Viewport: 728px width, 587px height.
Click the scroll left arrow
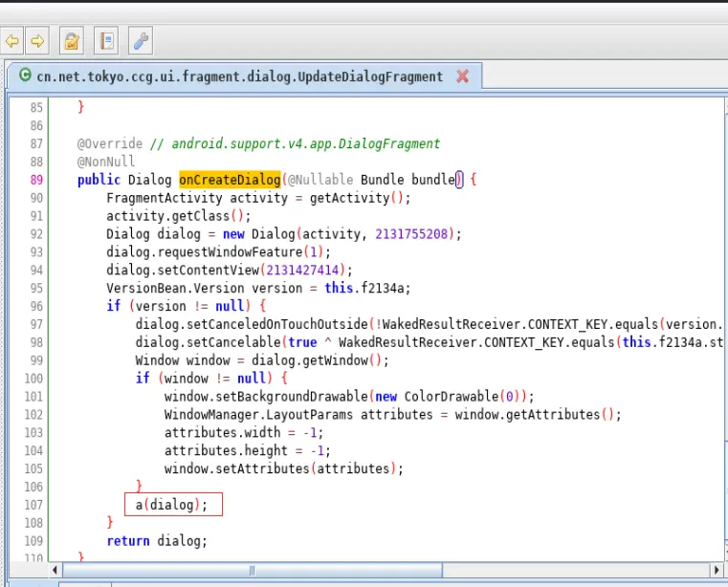(55, 571)
